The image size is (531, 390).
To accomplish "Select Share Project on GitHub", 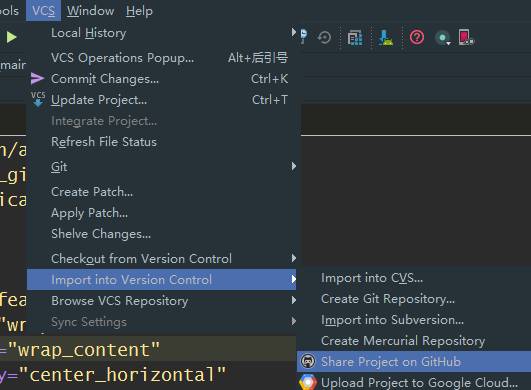I will [414, 362].
